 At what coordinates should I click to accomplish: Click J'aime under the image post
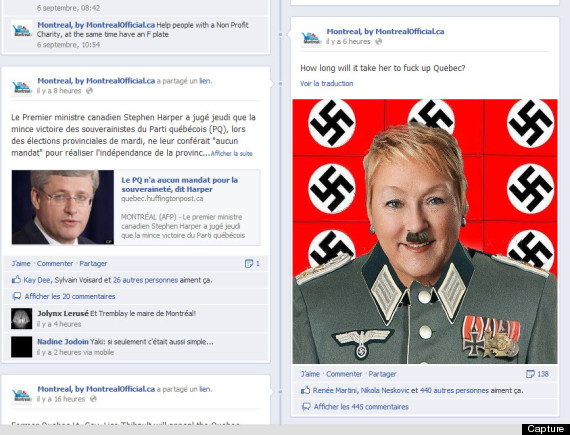tap(310, 374)
